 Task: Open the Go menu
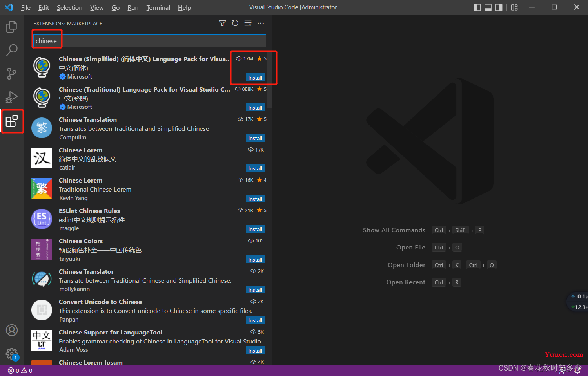[x=115, y=7]
